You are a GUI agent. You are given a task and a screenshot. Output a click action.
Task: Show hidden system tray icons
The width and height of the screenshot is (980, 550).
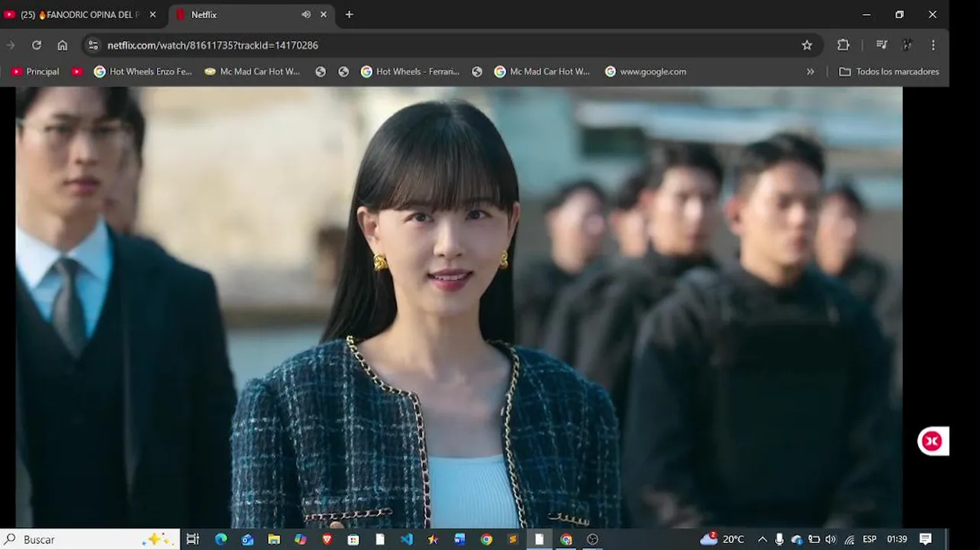762,539
